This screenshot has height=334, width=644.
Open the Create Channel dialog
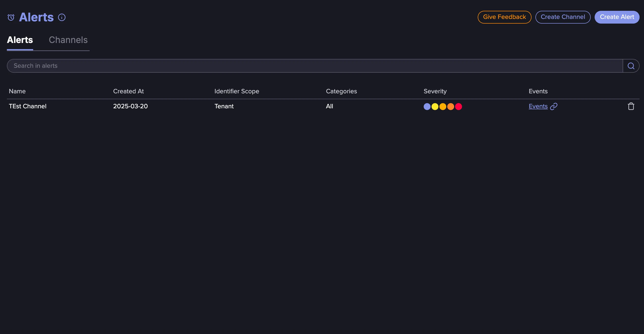(563, 17)
